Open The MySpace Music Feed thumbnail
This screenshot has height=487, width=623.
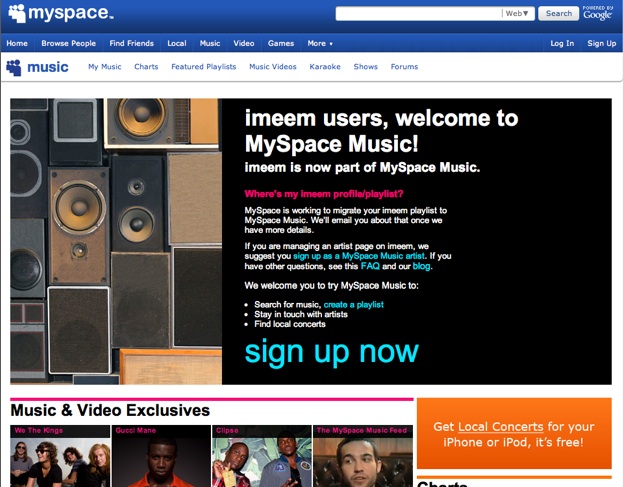[x=363, y=456]
